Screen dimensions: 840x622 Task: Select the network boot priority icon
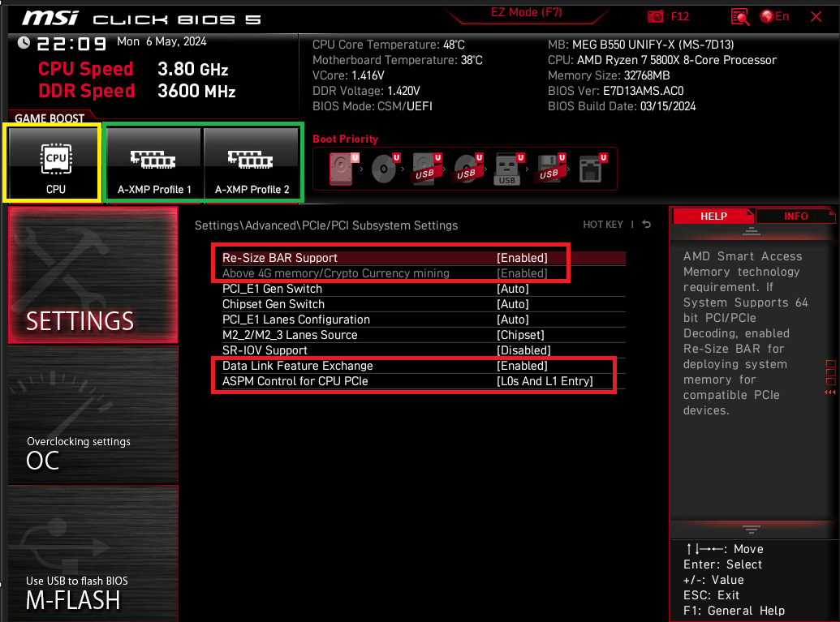(x=592, y=169)
